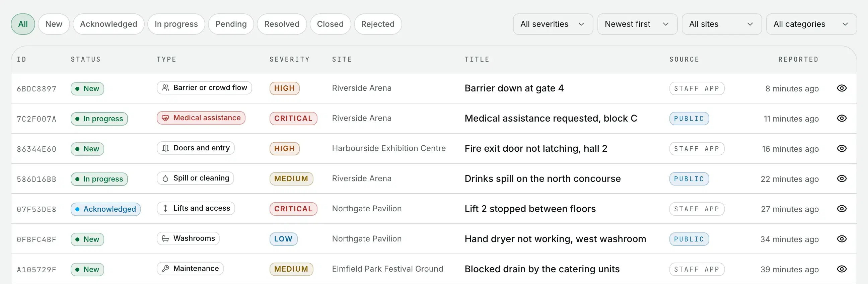
Task: Open eye icon for Medical assistance requested row
Action: pyautogui.click(x=842, y=118)
